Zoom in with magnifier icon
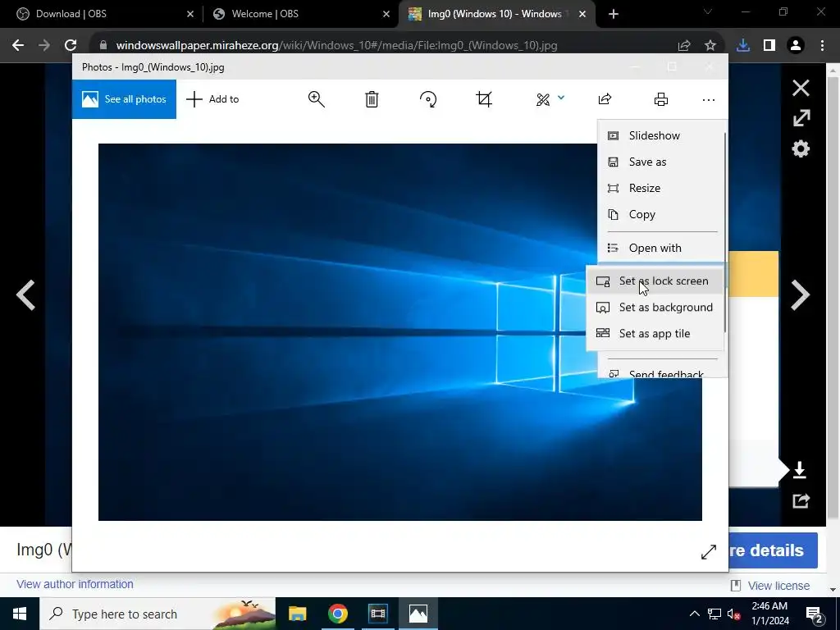Image resolution: width=840 pixels, height=630 pixels. pyautogui.click(x=316, y=99)
